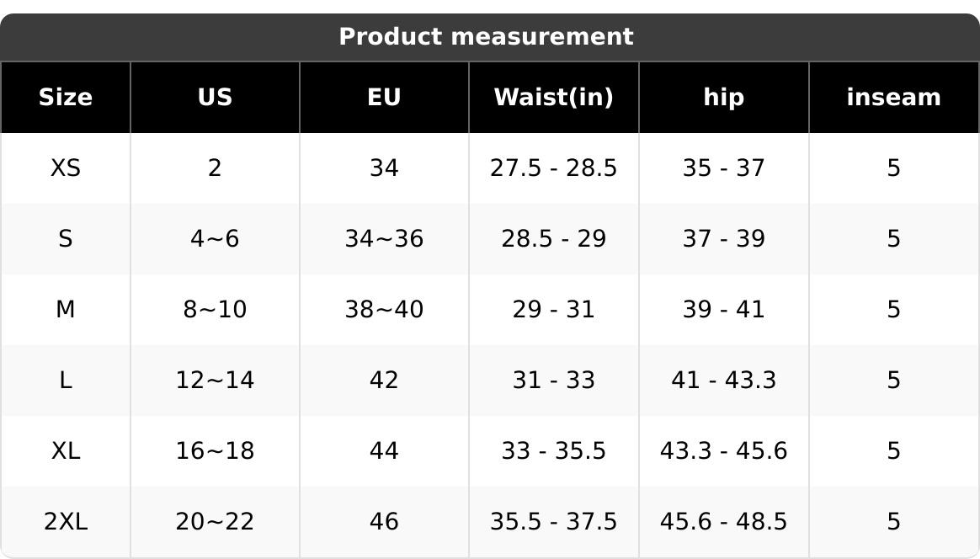Click hip value 45.6 - 48.5

(724, 521)
